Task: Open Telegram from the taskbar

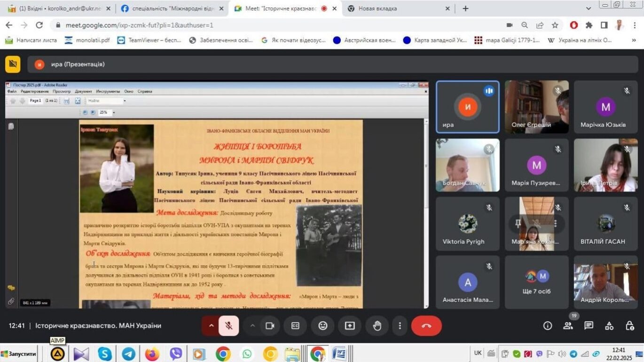Action: pos(129,354)
